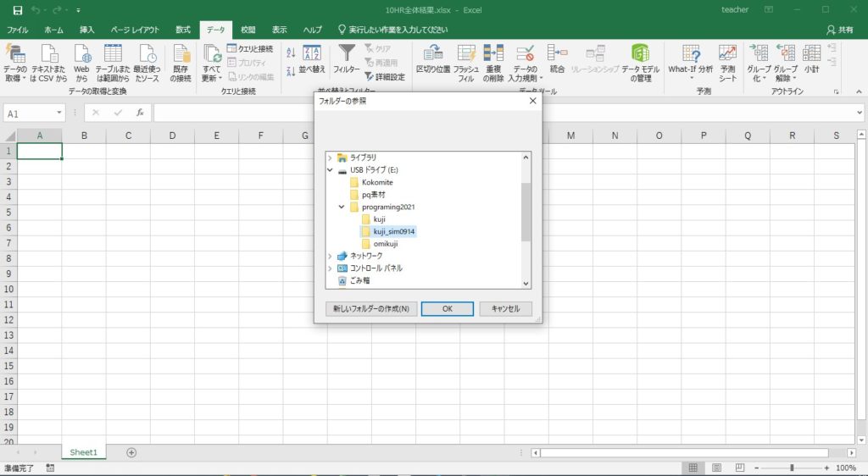Open the データの取得 (Get Data) menu
This screenshot has width=868, height=476.
click(x=15, y=64)
